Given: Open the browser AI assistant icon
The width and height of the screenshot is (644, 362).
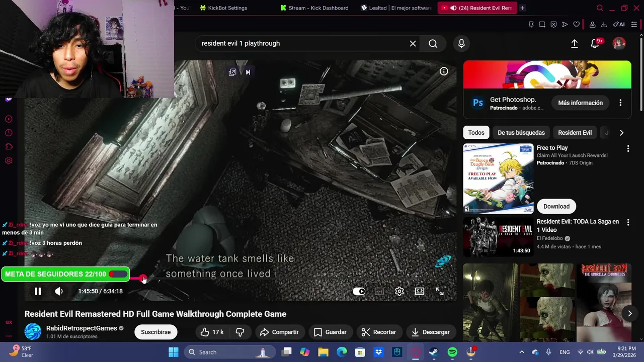Looking at the screenshot, I should tap(618, 24).
